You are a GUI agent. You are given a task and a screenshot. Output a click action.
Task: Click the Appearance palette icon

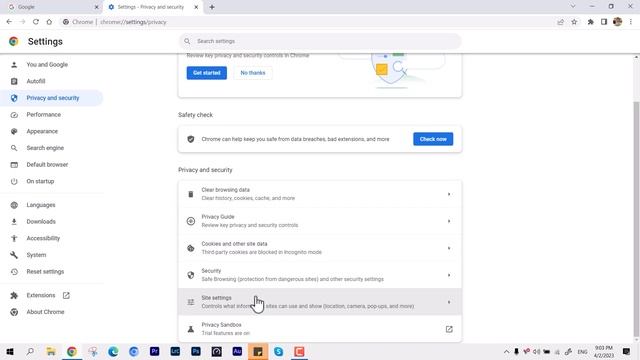pos(14,131)
